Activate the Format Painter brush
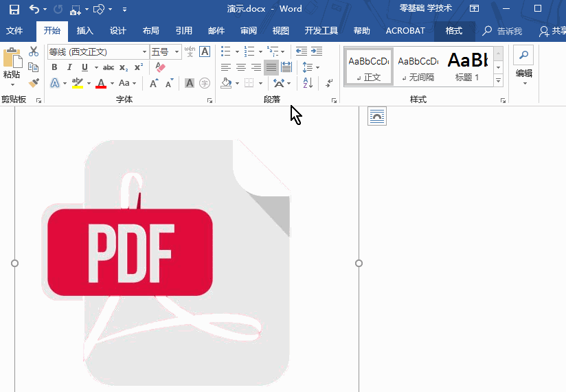This screenshot has height=392, width=566. pos(34,83)
